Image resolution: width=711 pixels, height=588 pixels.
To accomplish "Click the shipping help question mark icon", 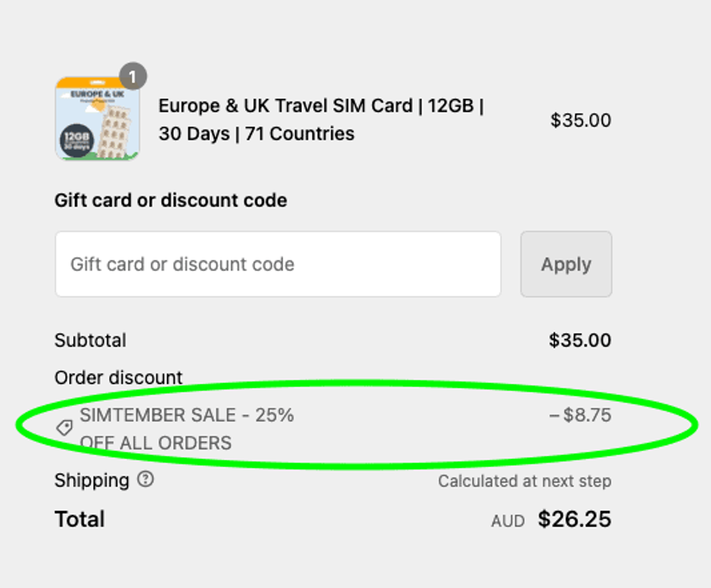I will point(146,479).
